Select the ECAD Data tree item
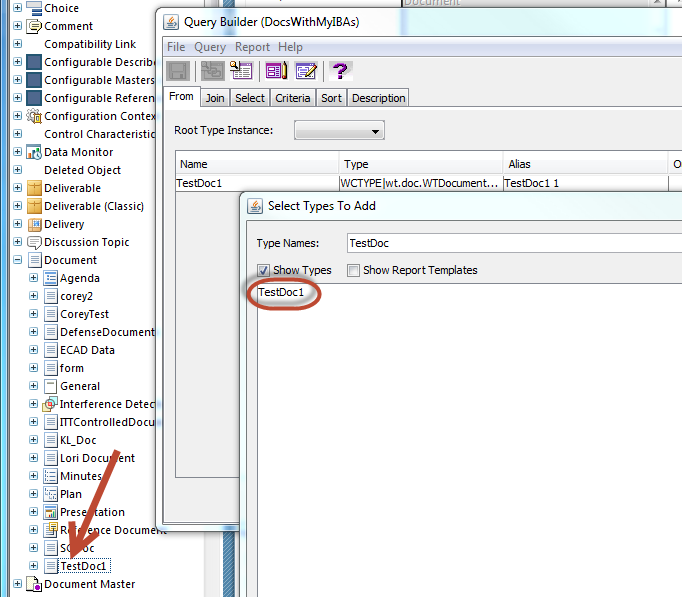The width and height of the screenshot is (682, 597). tap(87, 350)
